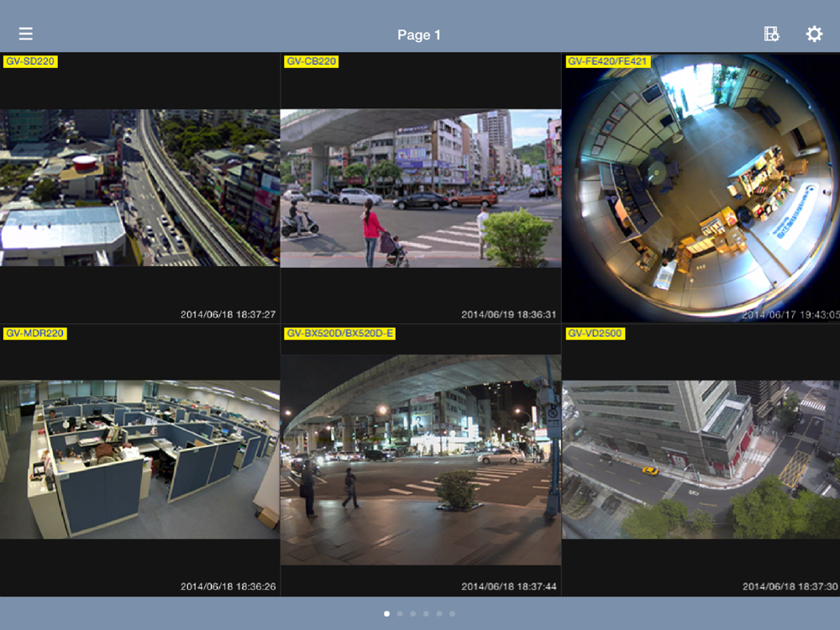Go to the third page indicator dot
This screenshot has height=630, width=840.
pyautogui.click(x=412, y=614)
